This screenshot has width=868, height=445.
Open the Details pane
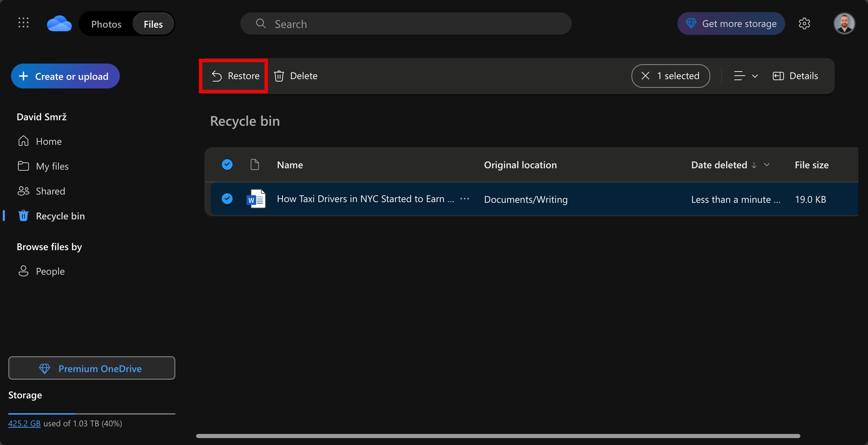tap(795, 76)
